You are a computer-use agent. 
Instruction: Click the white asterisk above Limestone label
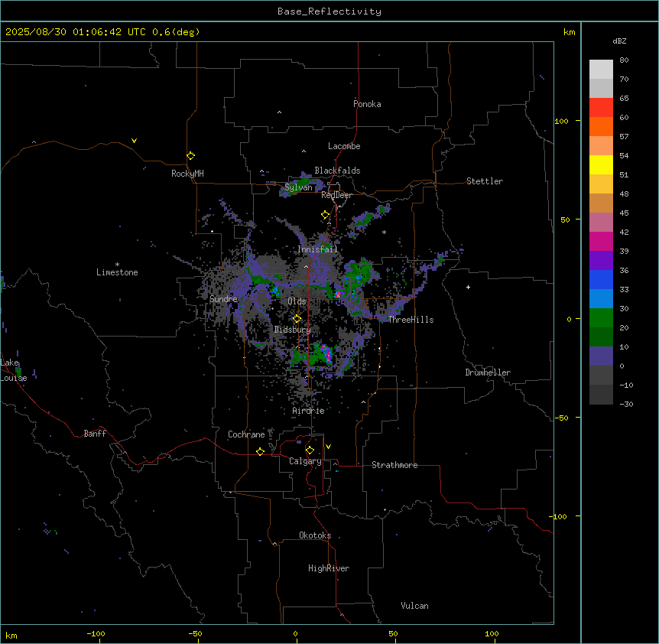(x=117, y=265)
